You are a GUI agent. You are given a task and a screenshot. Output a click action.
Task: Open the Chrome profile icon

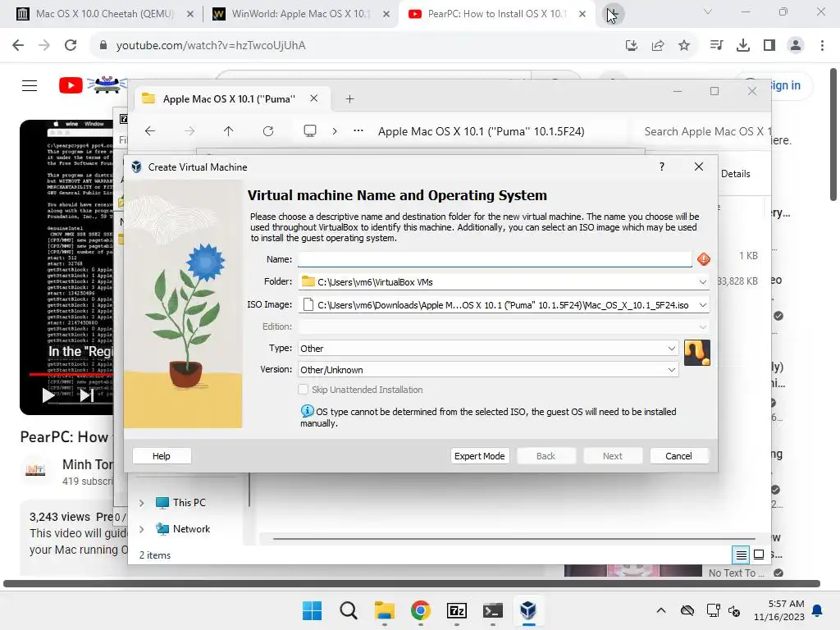[796, 46]
